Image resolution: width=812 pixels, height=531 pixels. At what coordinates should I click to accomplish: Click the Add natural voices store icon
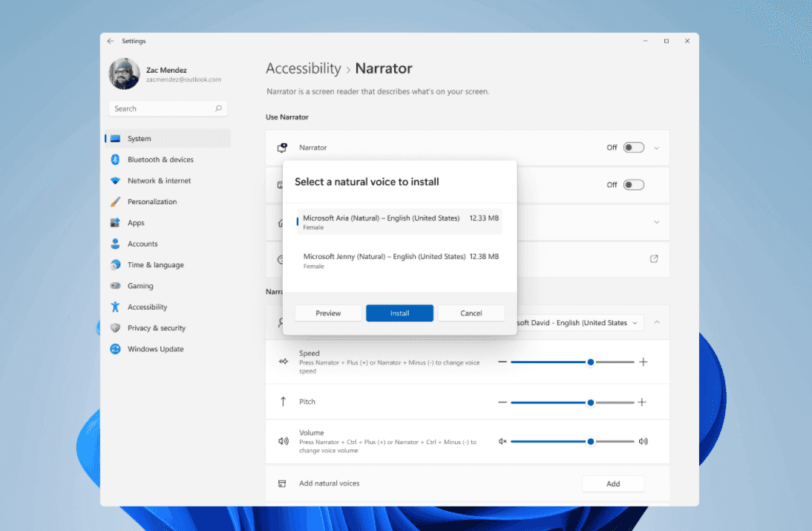pos(282,483)
